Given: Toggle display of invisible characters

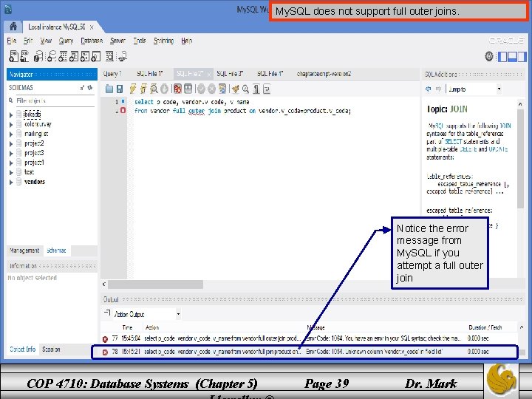Looking at the screenshot, I should [x=256, y=89].
